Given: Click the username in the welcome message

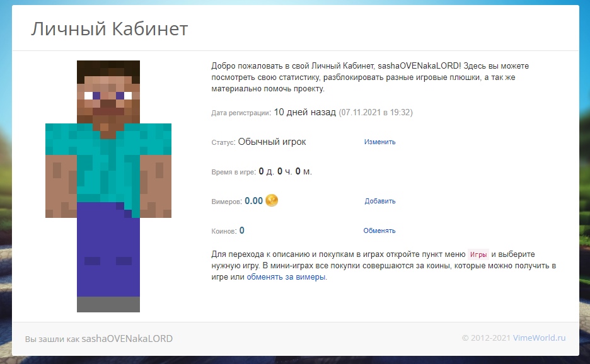Looking at the screenshot, I should point(419,65).
